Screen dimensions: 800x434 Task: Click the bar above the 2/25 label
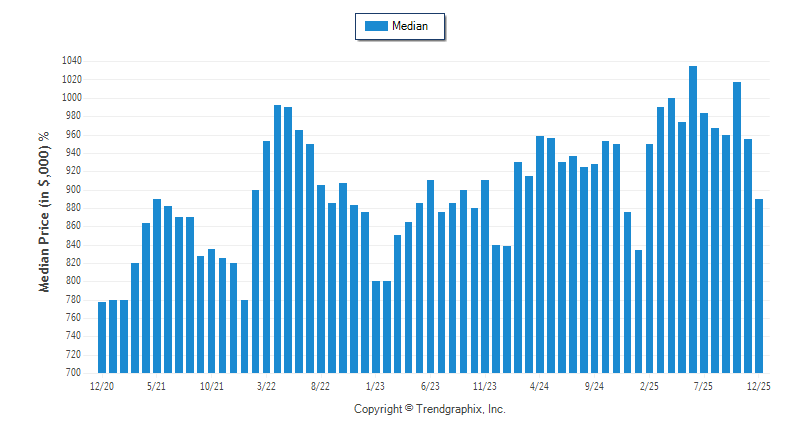coord(649,259)
